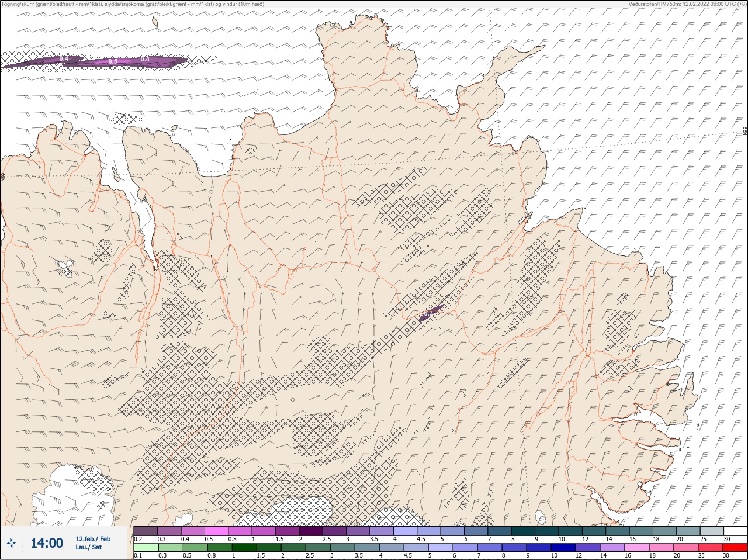
Task: Pick the red lower legend swatch for 30
Action: tap(735, 548)
